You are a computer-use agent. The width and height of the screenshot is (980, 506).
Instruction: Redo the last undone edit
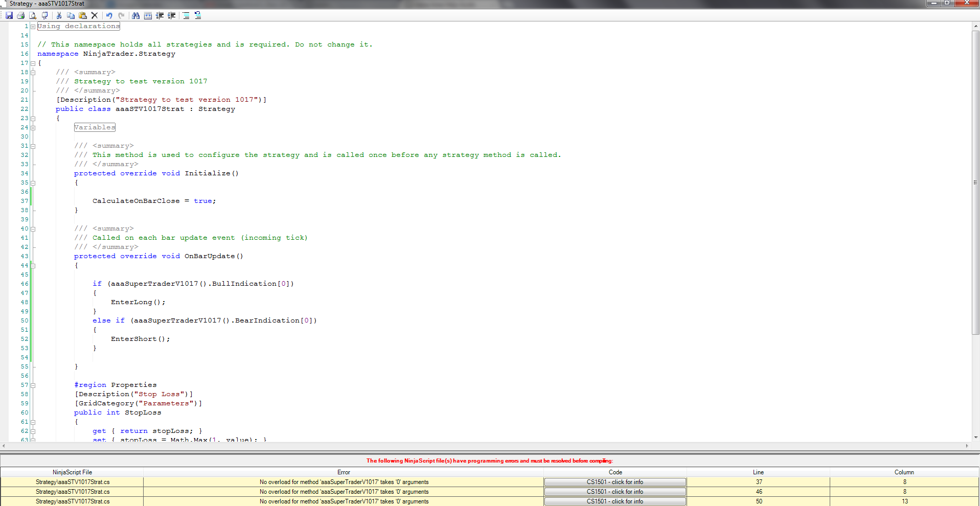pos(121,15)
